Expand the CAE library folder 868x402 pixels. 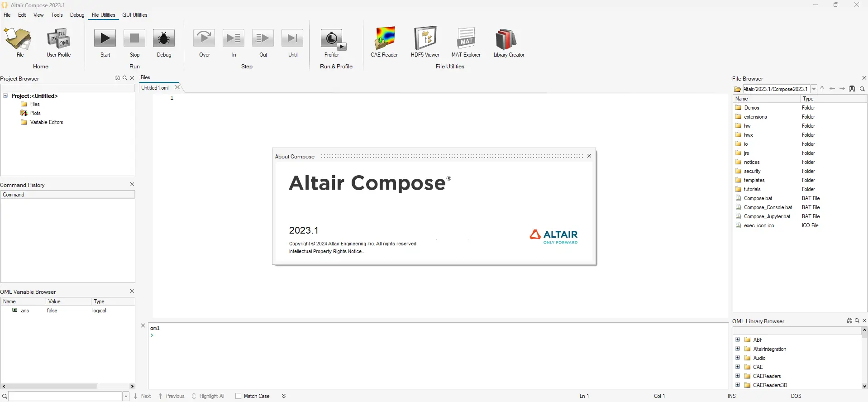738,367
